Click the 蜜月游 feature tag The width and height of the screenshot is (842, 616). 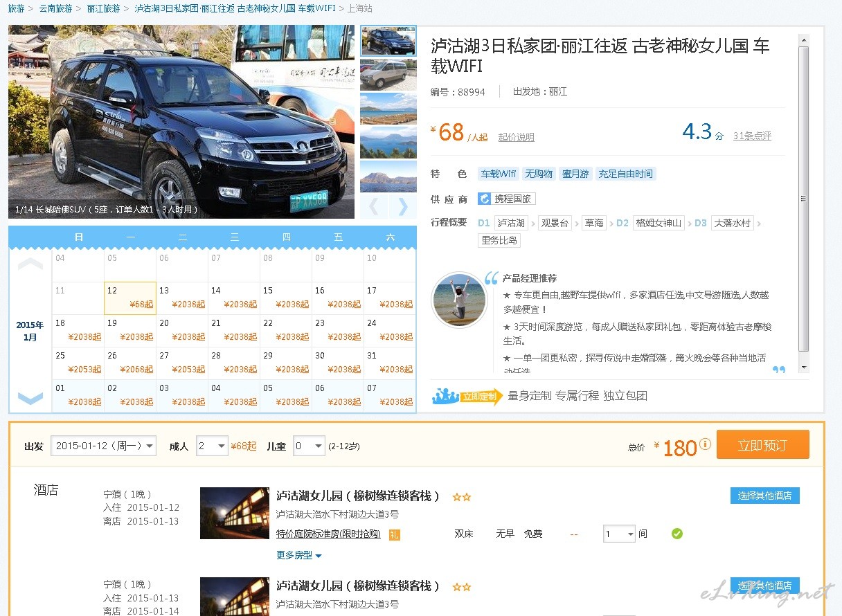coord(575,174)
